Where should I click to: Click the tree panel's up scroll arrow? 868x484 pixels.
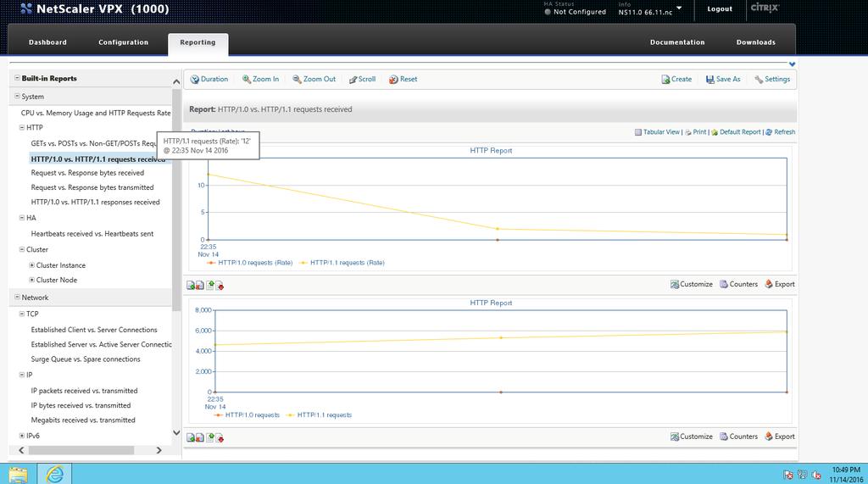176,81
